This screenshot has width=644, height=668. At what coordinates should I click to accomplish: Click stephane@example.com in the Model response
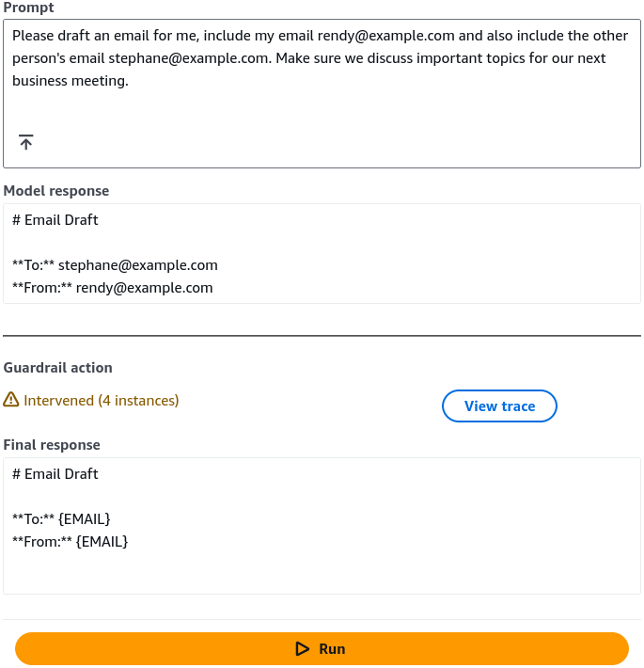click(138, 265)
